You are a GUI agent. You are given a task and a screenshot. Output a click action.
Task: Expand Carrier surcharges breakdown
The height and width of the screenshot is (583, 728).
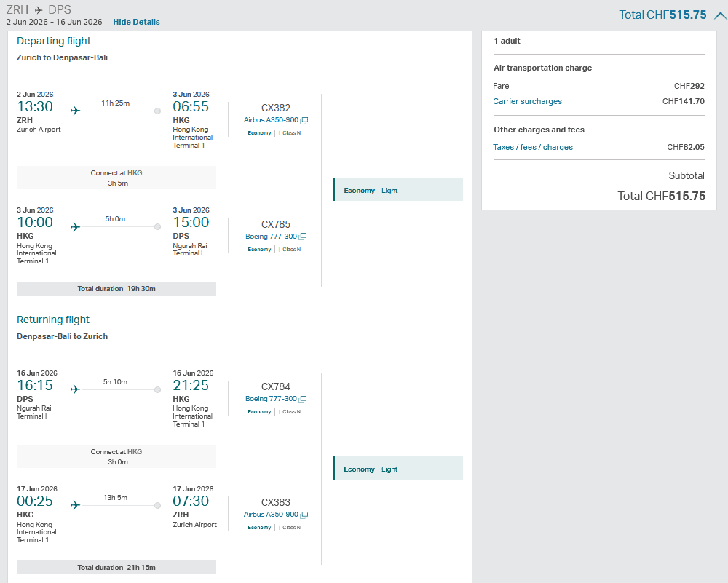coord(527,101)
